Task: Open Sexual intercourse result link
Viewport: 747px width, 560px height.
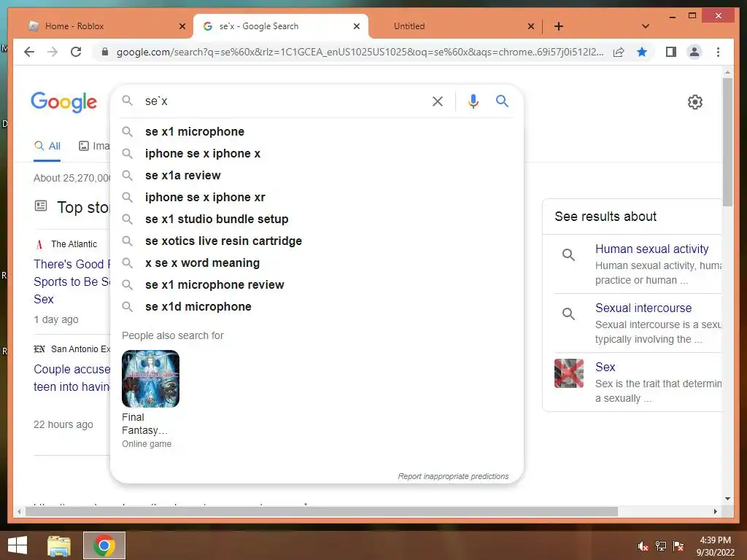Action: point(643,308)
